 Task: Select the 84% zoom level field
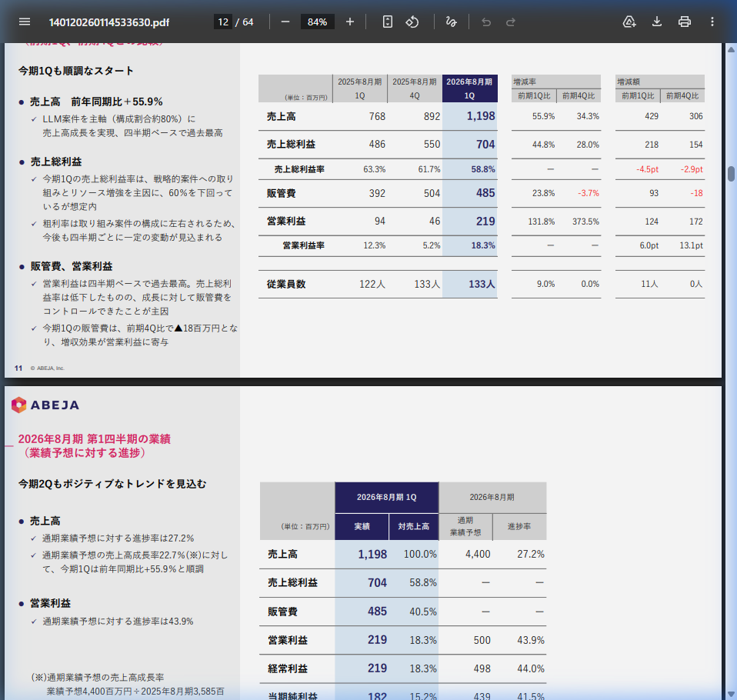point(317,22)
